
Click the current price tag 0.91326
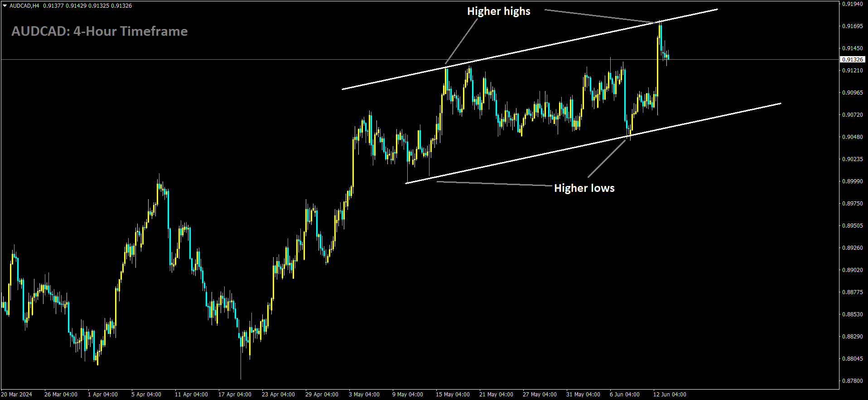point(853,59)
